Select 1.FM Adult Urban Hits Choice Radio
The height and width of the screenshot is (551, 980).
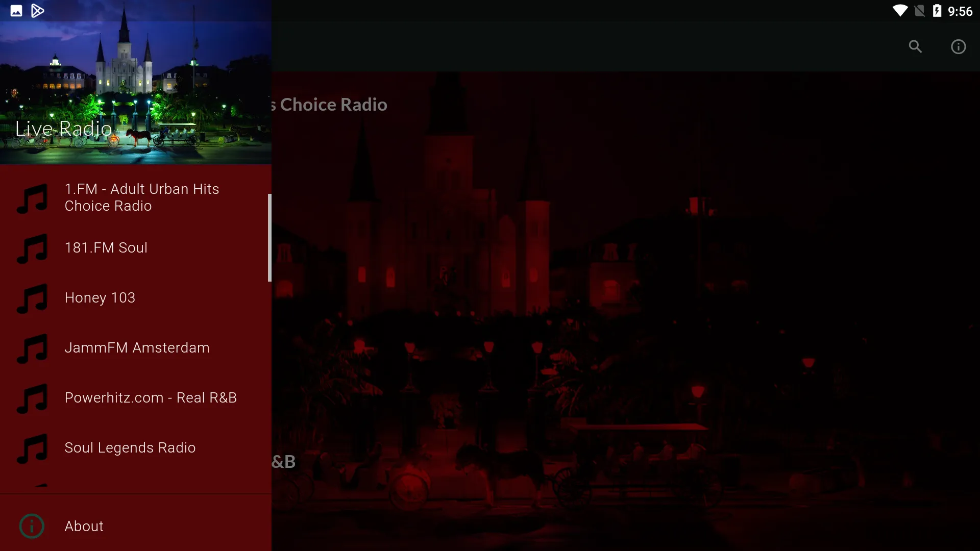coord(141,197)
